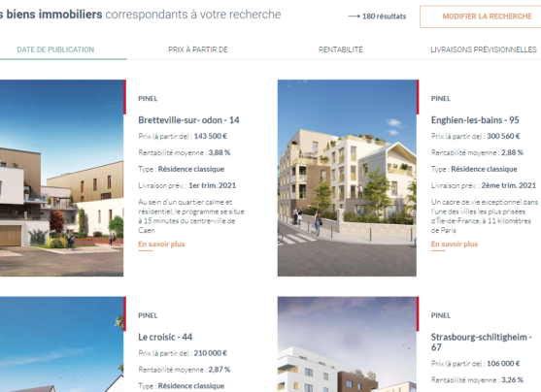541x392 pixels.
Task: Click PINEL label above Strasbourg-schiltigheim
Action: (441, 315)
